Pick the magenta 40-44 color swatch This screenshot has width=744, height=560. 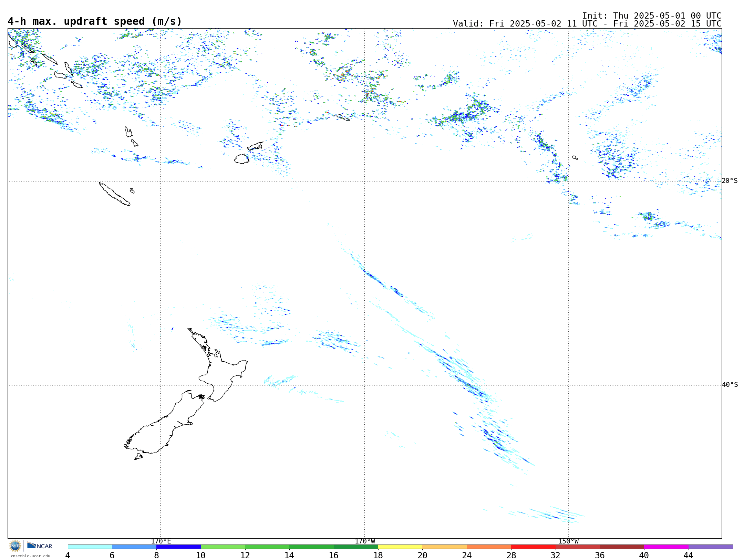(666, 547)
